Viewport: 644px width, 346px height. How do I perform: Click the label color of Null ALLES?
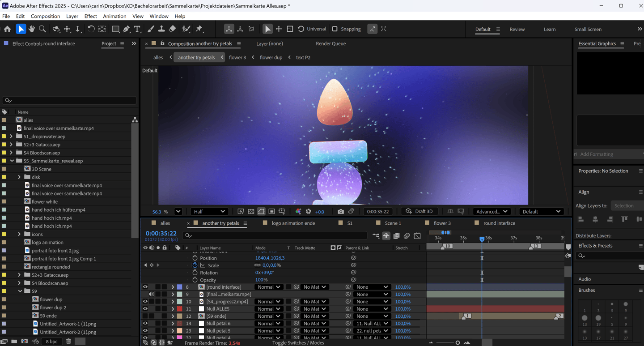click(179, 309)
